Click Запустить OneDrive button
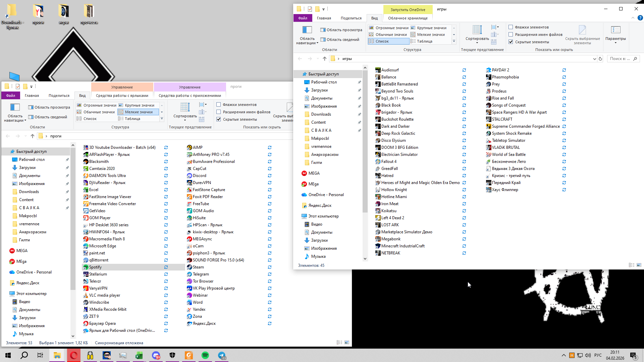644x362 pixels. pyautogui.click(x=408, y=9)
